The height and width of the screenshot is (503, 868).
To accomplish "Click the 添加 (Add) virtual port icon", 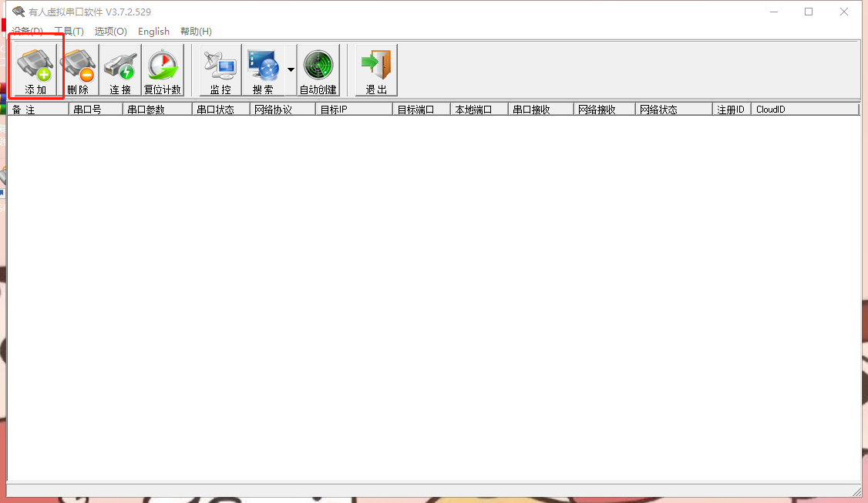I will coord(35,69).
